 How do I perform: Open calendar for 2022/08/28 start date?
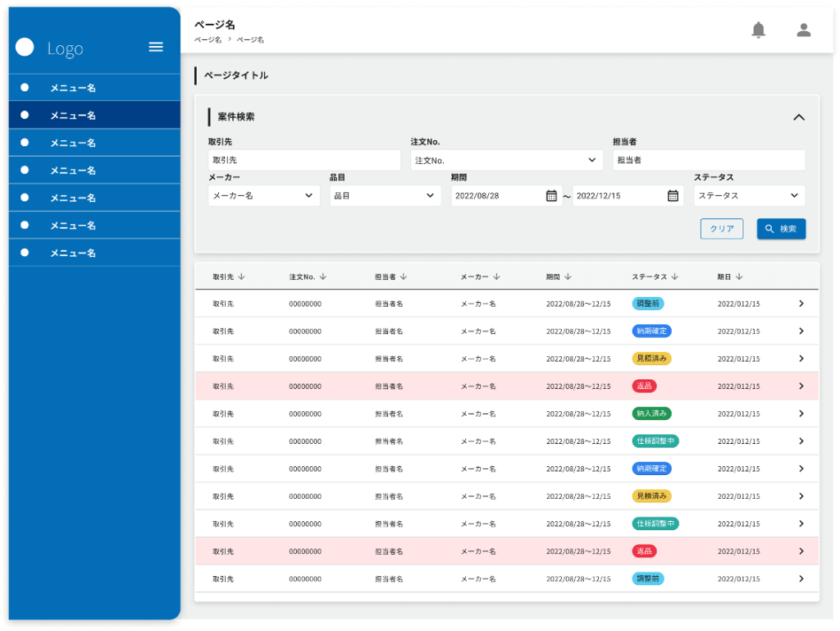click(551, 195)
